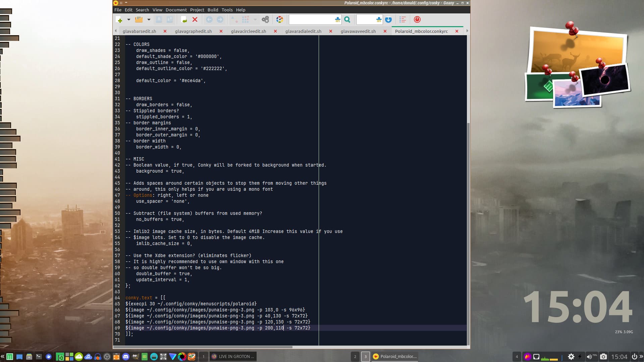Open the new file template dropdown arrow
The image size is (644, 362).
click(128, 20)
